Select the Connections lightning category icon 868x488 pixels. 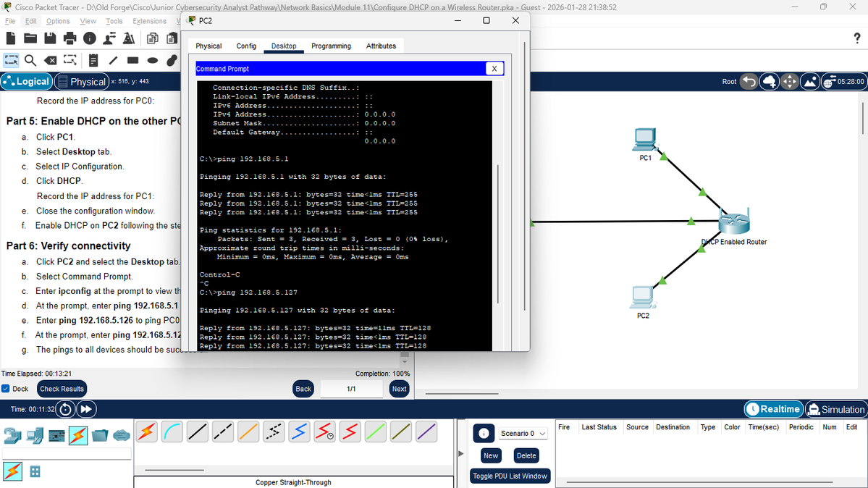pos(78,436)
